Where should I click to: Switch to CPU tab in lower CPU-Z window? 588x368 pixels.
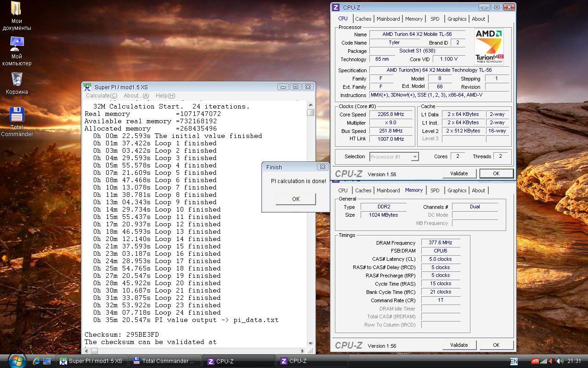click(x=343, y=190)
